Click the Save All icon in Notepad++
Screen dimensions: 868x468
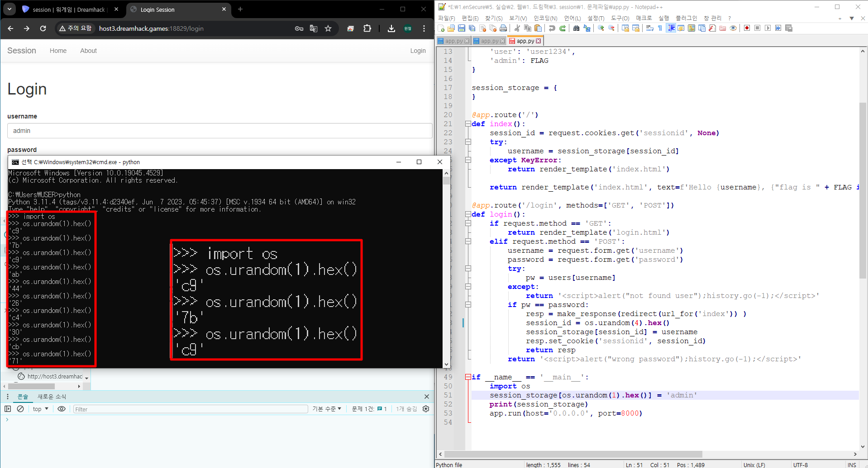pyautogui.click(x=472, y=28)
